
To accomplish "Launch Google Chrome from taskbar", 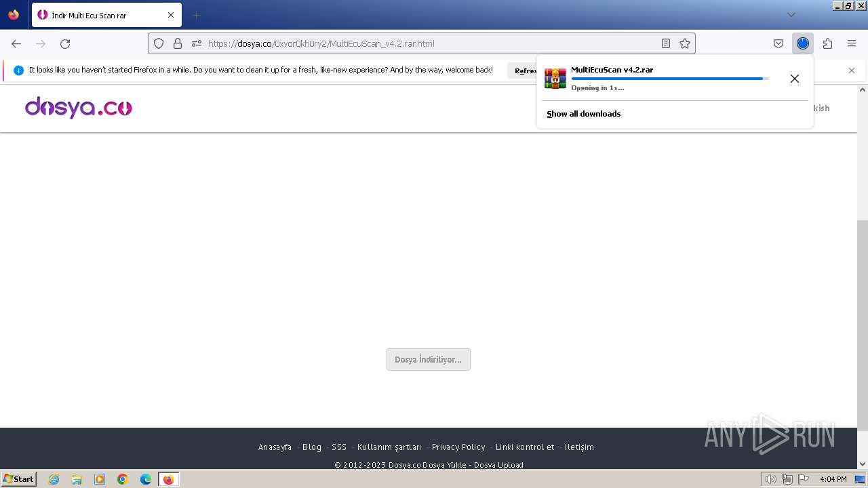I will click(123, 479).
